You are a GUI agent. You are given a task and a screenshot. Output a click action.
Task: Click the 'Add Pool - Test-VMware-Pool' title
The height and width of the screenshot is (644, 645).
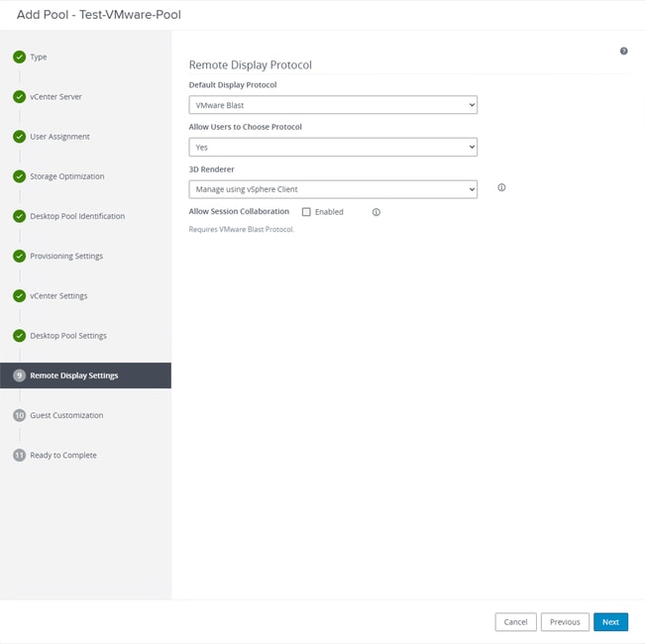[x=99, y=15]
